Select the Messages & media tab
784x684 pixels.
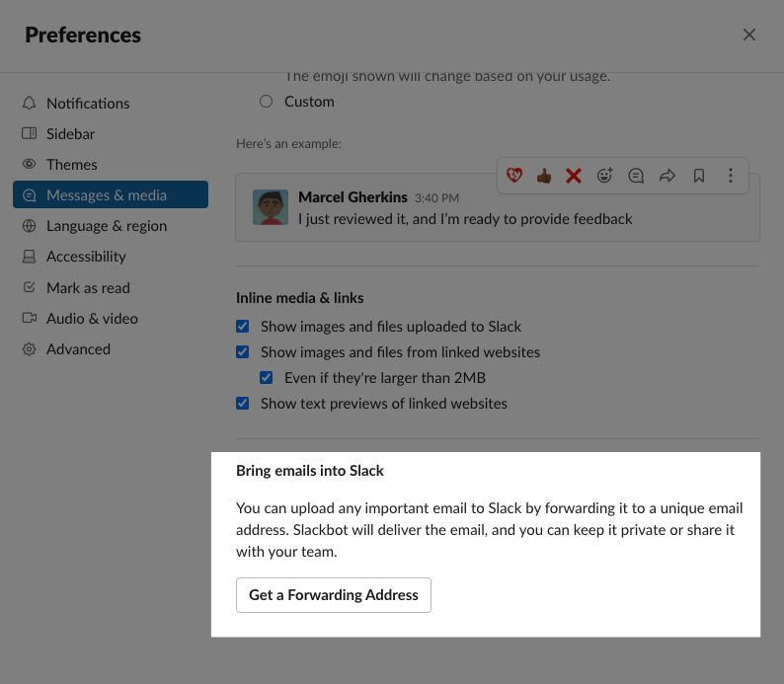point(111,194)
